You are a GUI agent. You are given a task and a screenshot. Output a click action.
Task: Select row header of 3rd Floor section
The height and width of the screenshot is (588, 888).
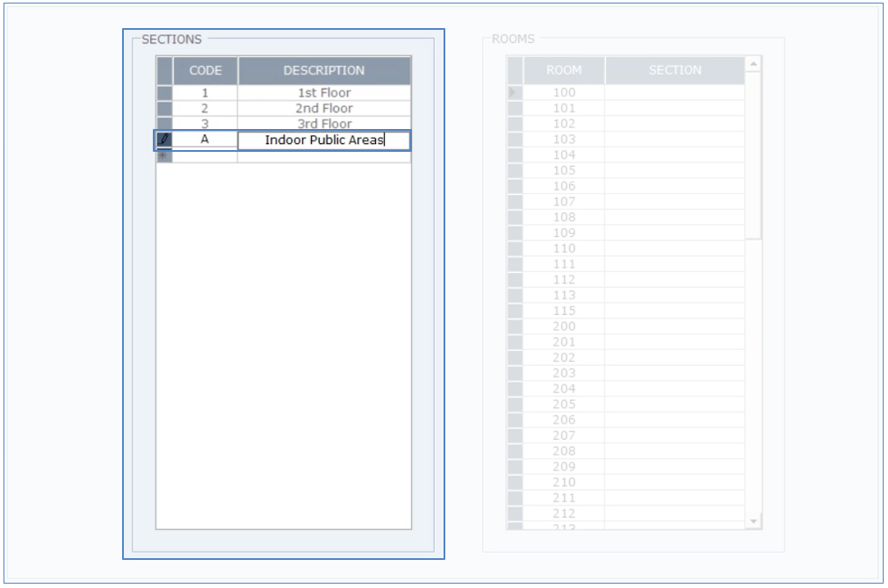164,124
